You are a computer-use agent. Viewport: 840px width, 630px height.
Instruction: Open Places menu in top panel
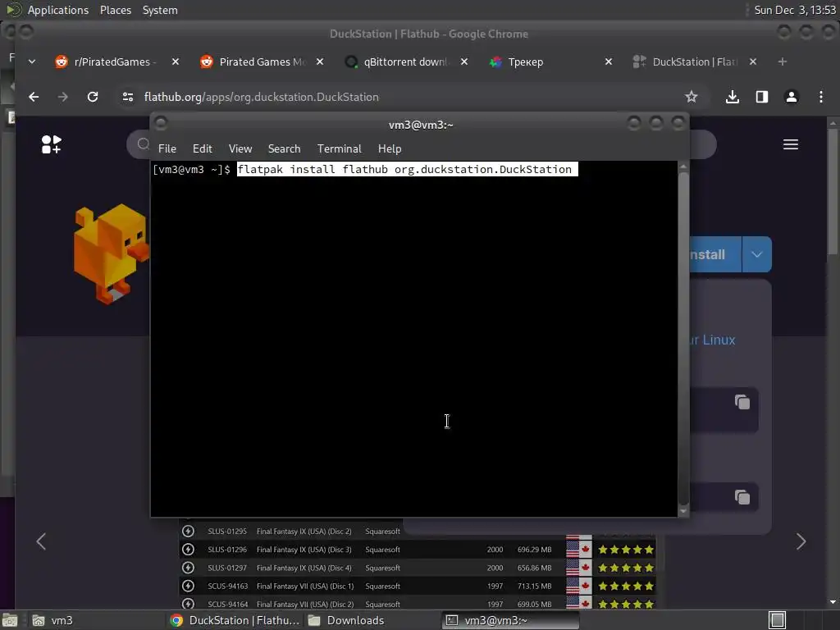coord(115,10)
